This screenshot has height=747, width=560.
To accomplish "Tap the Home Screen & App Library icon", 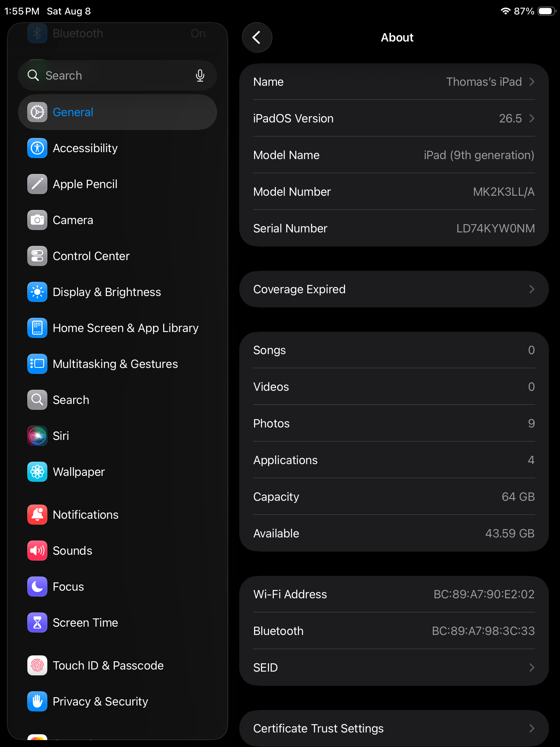I will pos(37,328).
